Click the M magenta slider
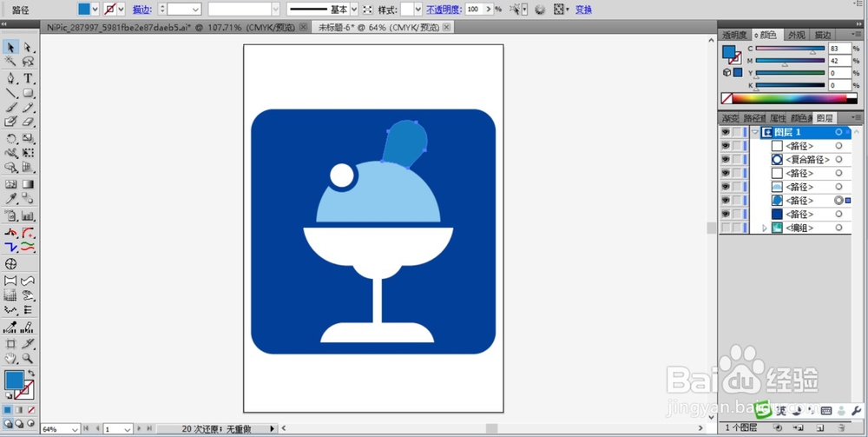Viewport: 868px width, 437px height. pos(790,61)
